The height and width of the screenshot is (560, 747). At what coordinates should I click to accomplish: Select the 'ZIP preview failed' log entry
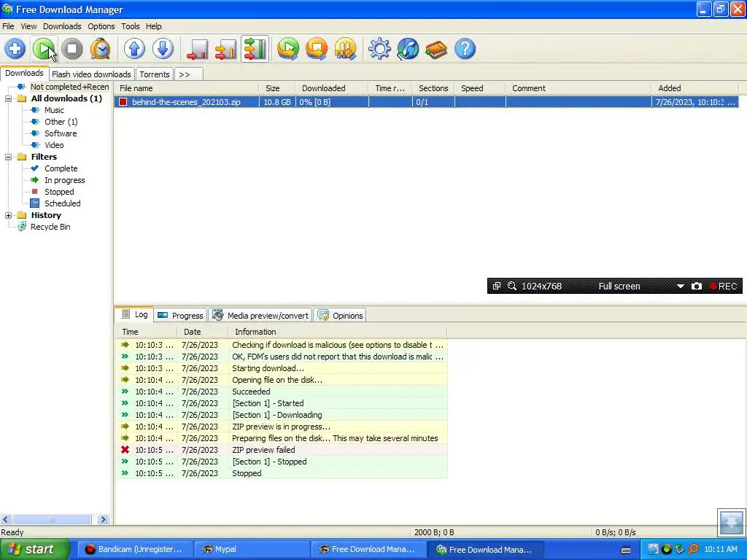(281, 449)
